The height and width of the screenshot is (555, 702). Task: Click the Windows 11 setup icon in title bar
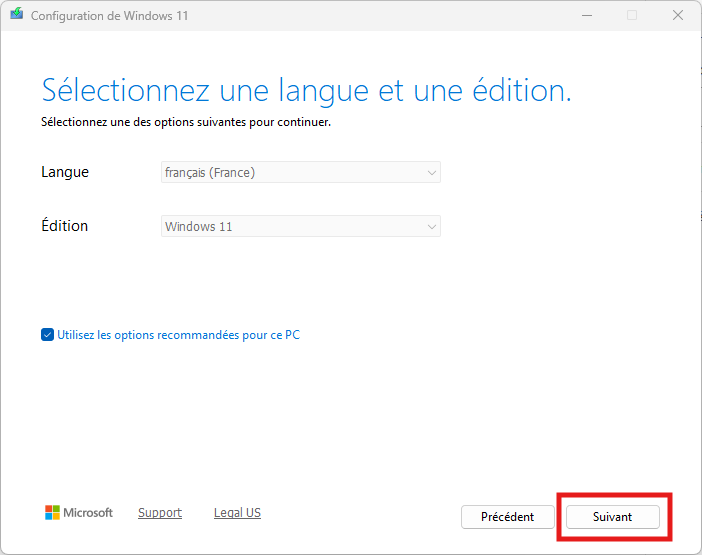[x=17, y=14]
